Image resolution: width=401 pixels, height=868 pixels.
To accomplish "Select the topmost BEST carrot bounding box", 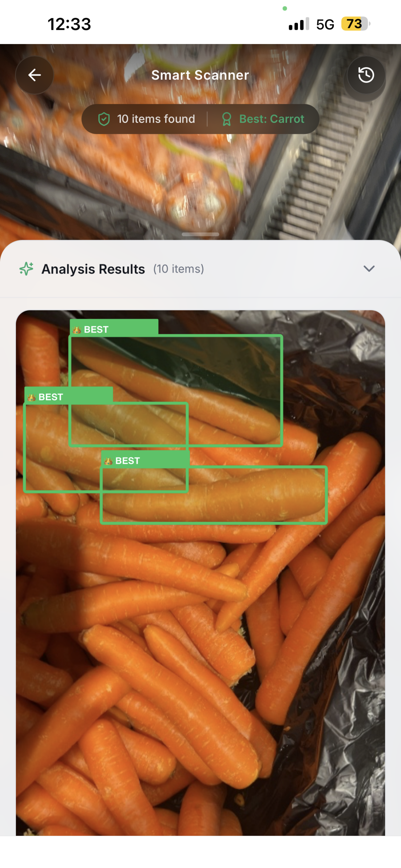I will click(176, 390).
